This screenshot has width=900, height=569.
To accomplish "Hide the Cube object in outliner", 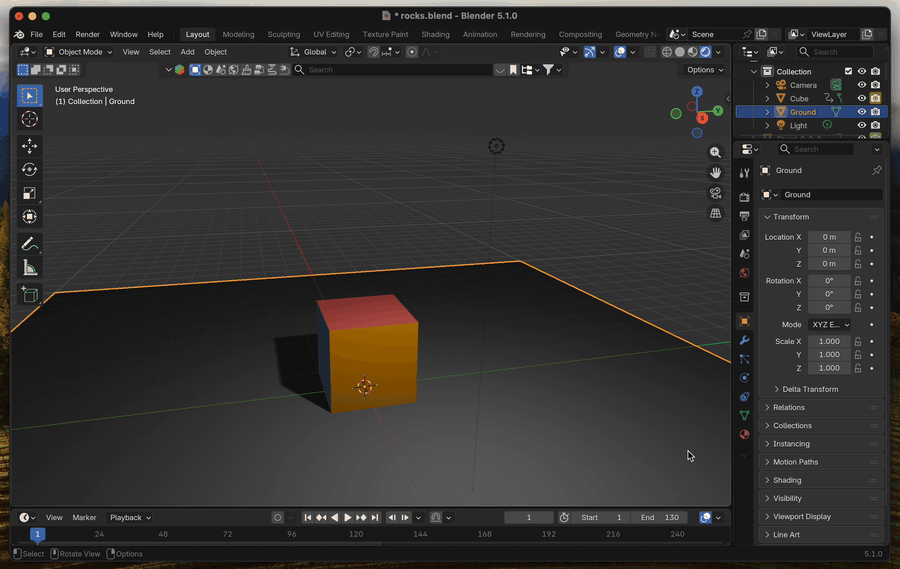I will tap(862, 98).
